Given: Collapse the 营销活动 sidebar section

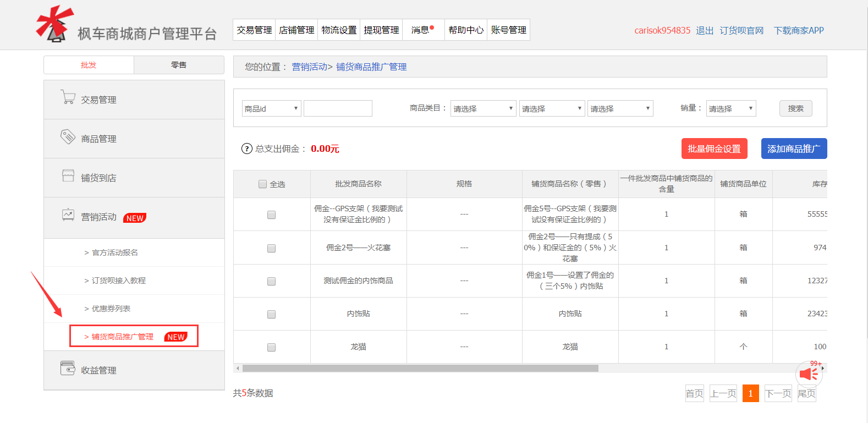Looking at the screenshot, I should (x=134, y=218).
